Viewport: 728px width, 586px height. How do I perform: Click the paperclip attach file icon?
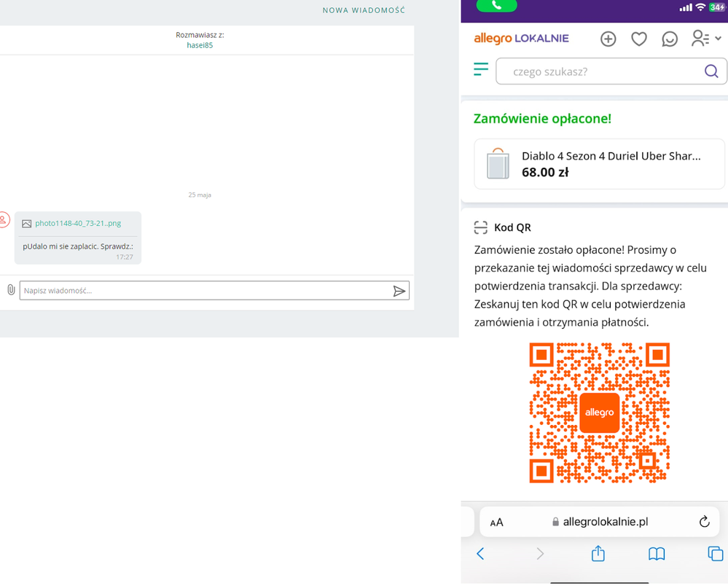tap(11, 290)
